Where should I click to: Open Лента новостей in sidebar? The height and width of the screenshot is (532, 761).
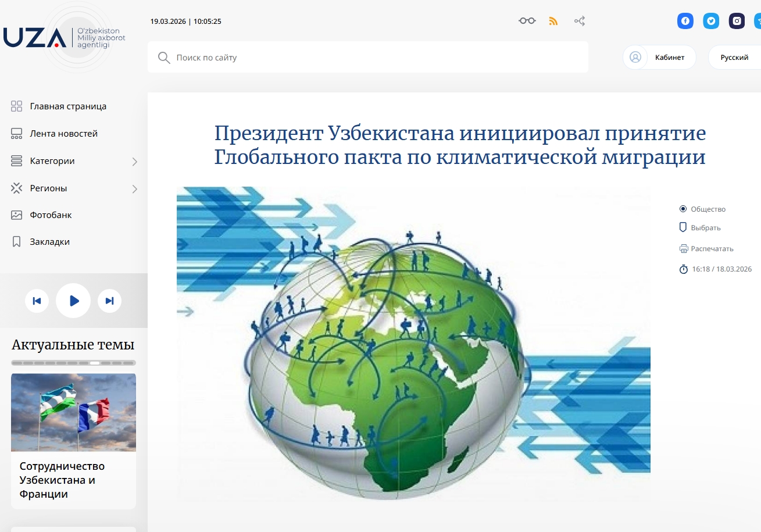63,134
